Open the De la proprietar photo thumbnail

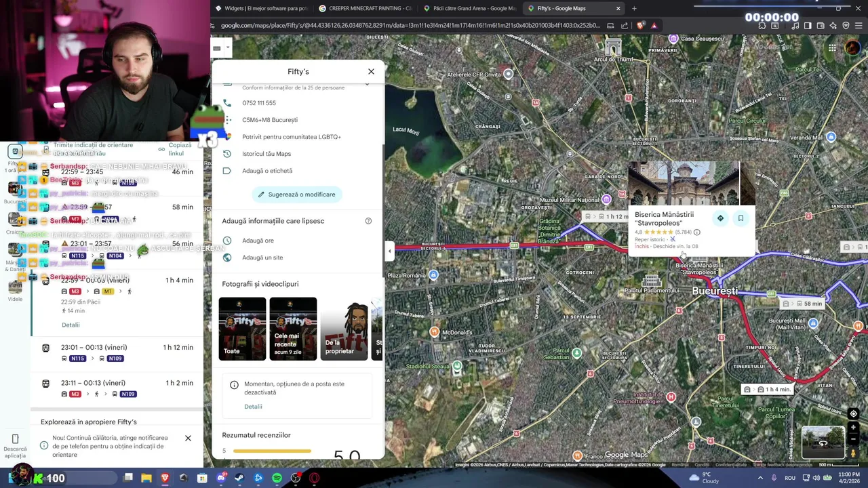(344, 329)
